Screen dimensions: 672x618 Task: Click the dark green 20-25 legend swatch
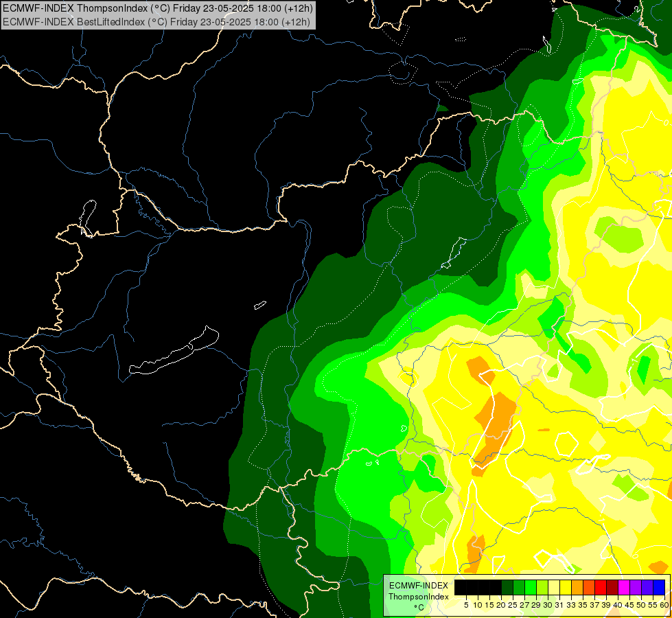(507, 587)
